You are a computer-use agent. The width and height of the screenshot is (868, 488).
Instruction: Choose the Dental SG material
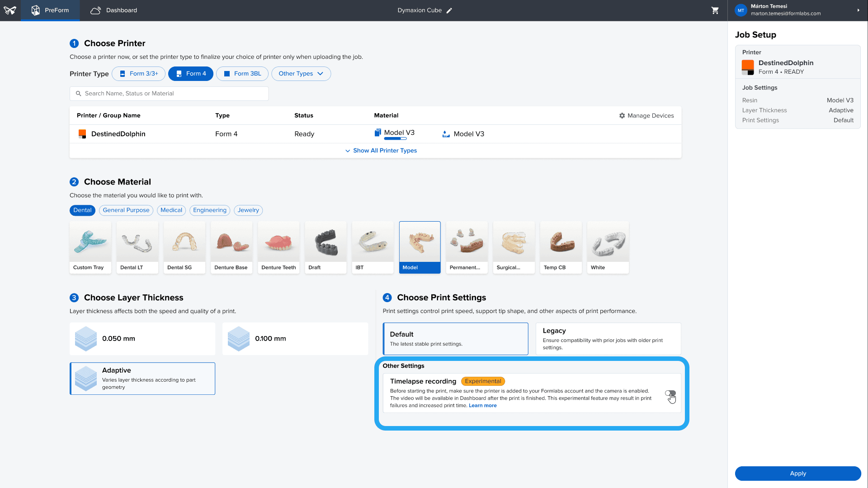click(x=184, y=247)
